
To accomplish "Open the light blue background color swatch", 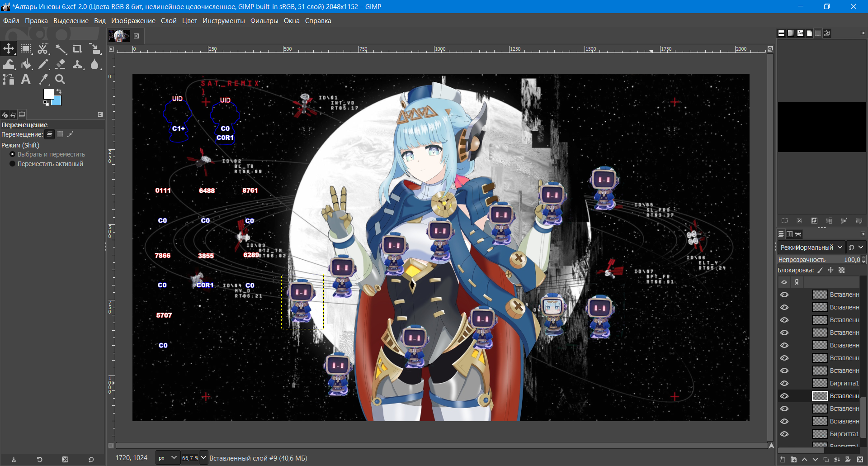I will point(57,101).
